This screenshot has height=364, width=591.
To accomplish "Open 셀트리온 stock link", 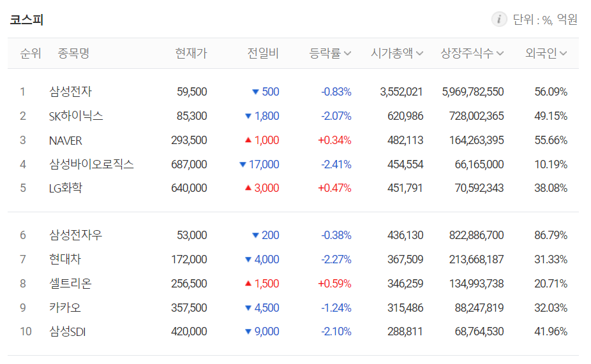I will (x=70, y=283).
